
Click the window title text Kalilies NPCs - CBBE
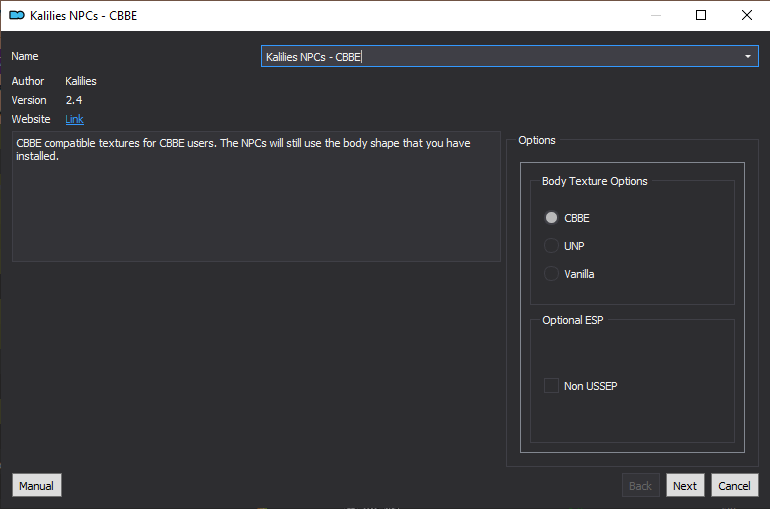(x=83, y=16)
